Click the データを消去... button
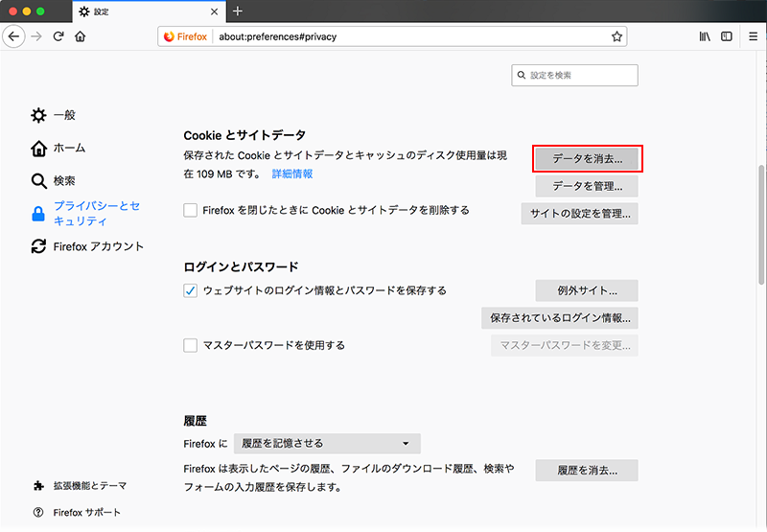Viewport: 767px width, 532px height. click(x=587, y=159)
